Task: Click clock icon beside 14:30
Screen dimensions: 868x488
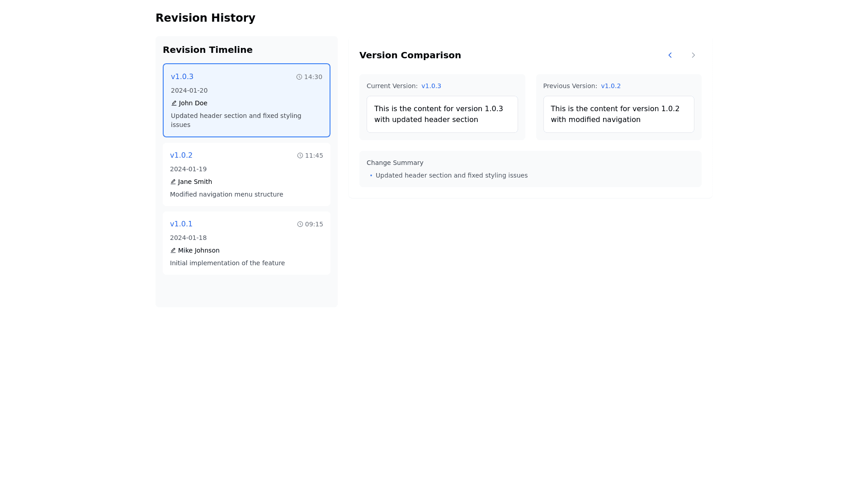Action: pos(299,77)
